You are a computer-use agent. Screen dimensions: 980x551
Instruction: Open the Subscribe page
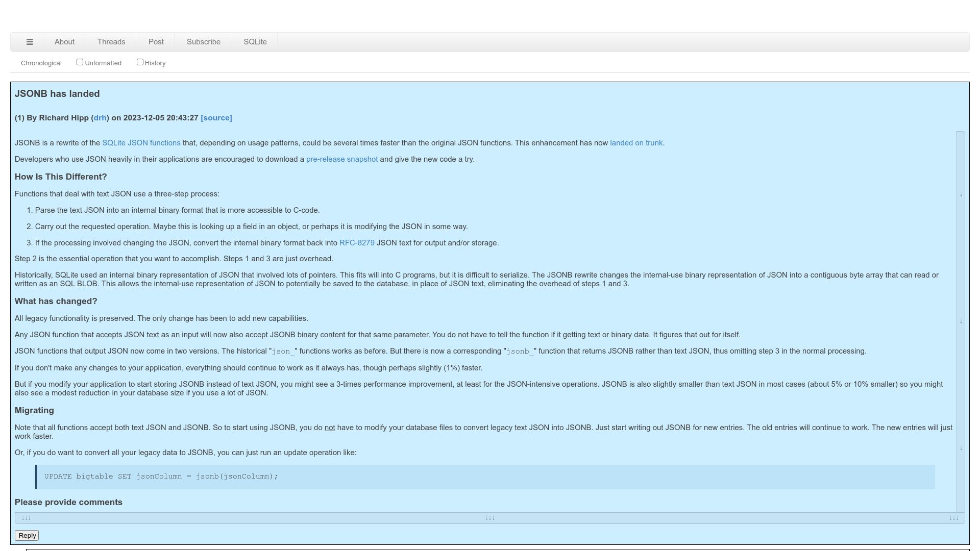point(204,42)
